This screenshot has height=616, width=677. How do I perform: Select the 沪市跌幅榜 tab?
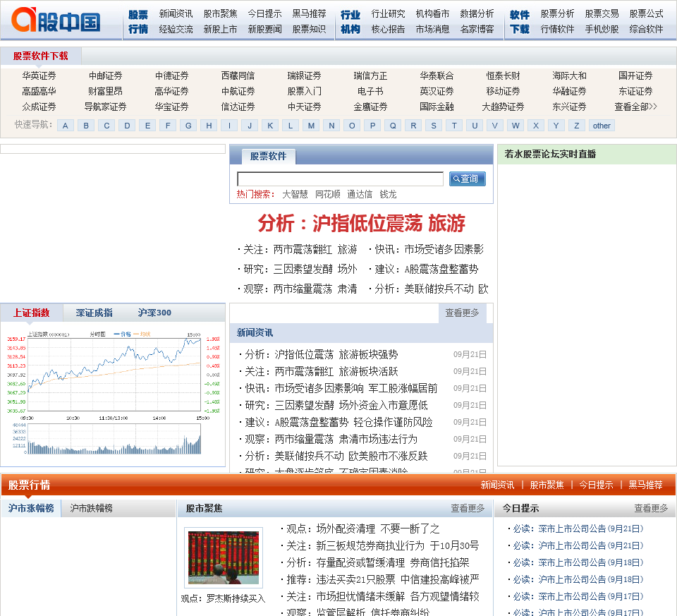pos(91,509)
